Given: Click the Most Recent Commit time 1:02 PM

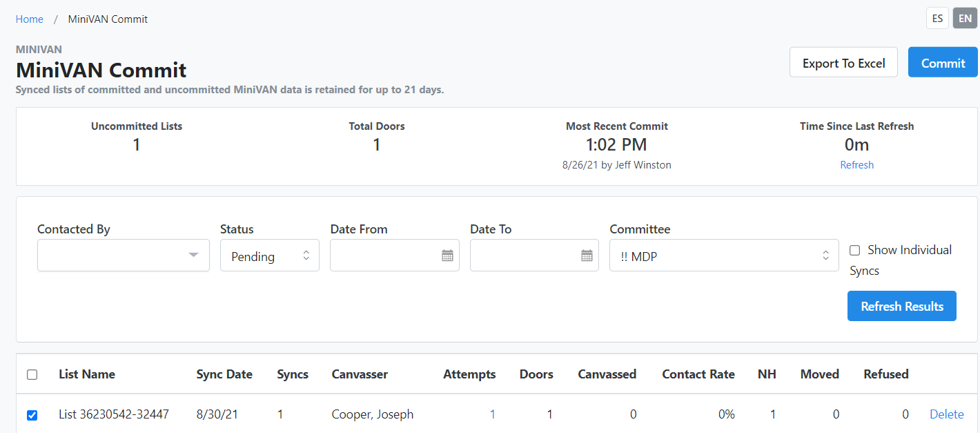Looking at the screenshot, I should coord(616,144).
